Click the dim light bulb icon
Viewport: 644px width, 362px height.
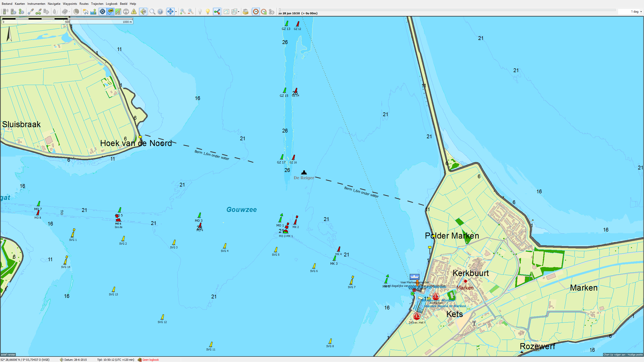pos(200,12)
